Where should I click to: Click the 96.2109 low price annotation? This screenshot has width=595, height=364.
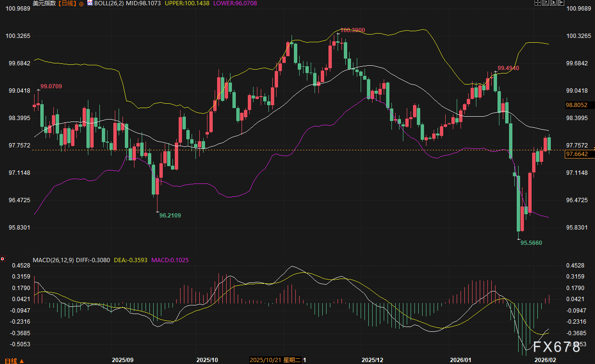click(170, 216)
